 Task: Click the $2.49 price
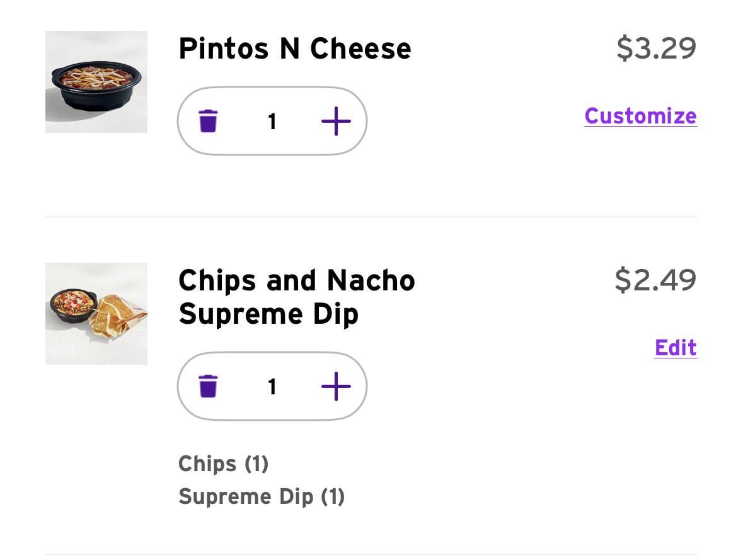coord(655,280)
